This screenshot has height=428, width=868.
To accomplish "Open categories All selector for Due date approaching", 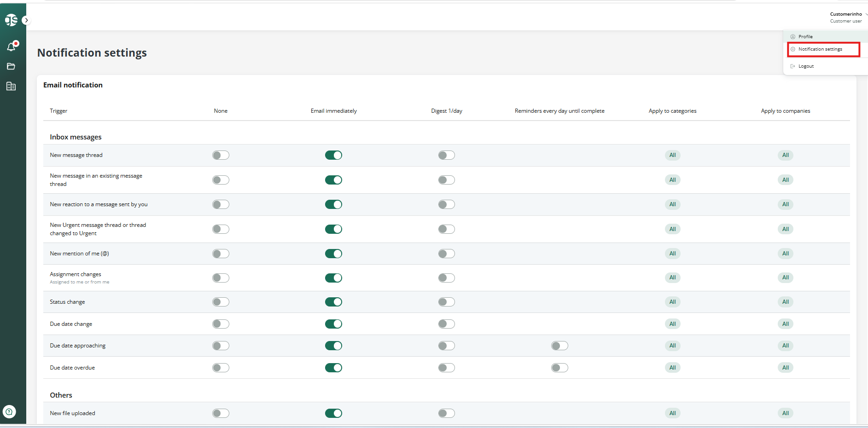I will coord(672,346).
